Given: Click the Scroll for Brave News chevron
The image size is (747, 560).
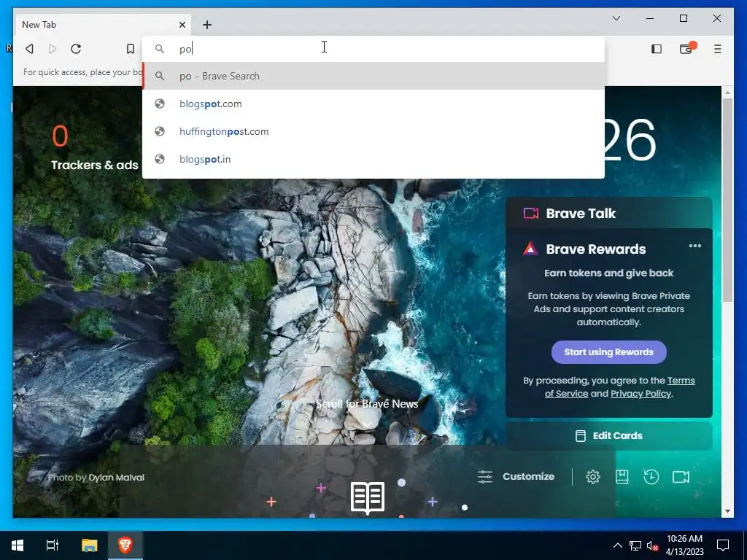Looking at the screenshot, I should [368, 424].
